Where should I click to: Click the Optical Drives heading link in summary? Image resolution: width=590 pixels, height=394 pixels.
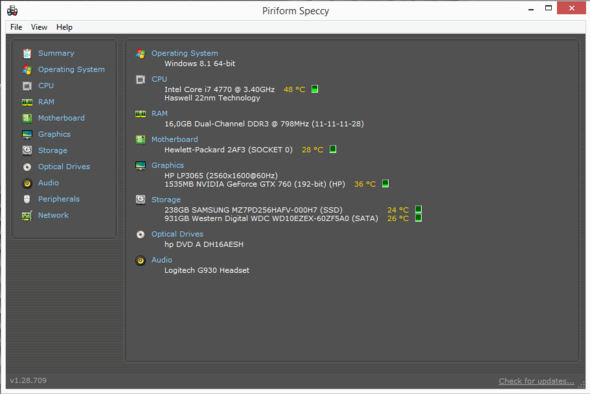pos(177,234)
